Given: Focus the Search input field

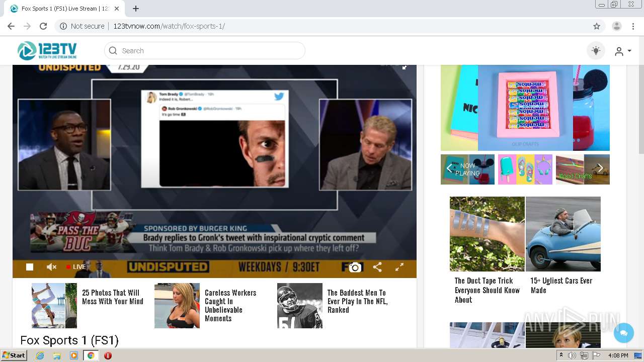Looking at the screenshot, I should click(205, 51).
